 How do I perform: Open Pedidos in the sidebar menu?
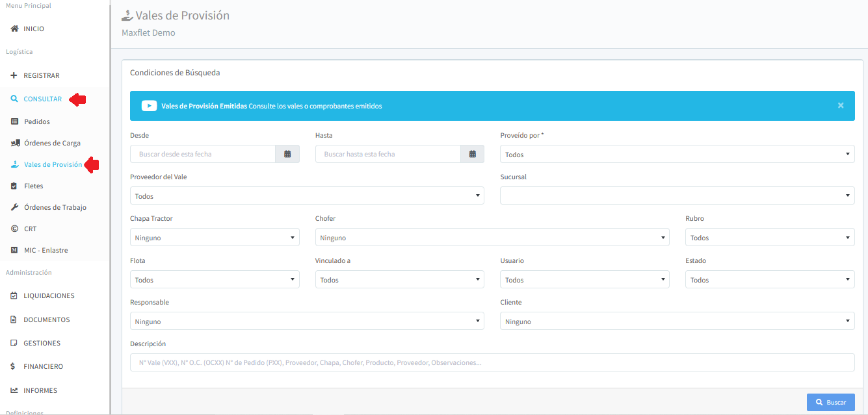[x=36, y=121]
